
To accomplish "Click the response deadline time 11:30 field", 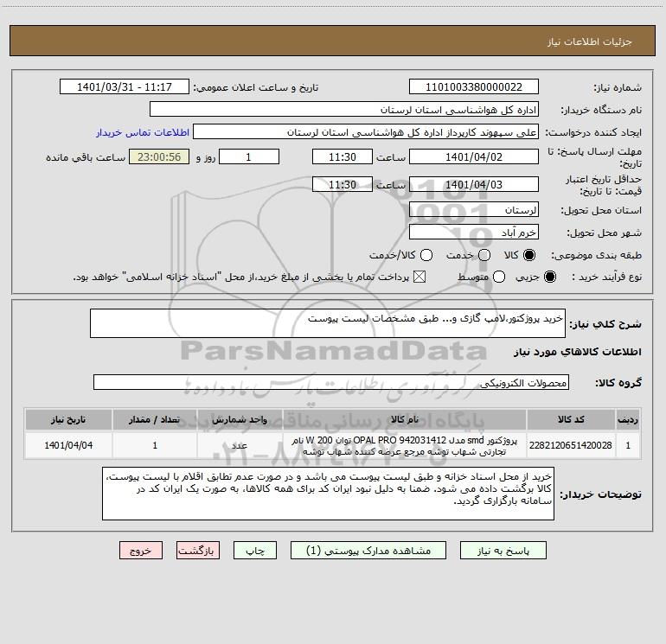I will [x=343, y=156].
